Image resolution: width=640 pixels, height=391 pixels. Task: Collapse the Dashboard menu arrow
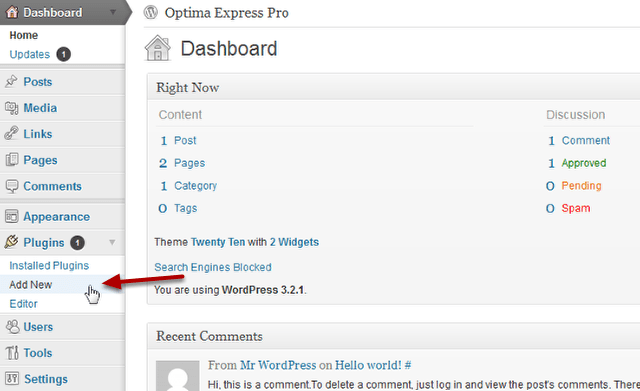[113, 12]
